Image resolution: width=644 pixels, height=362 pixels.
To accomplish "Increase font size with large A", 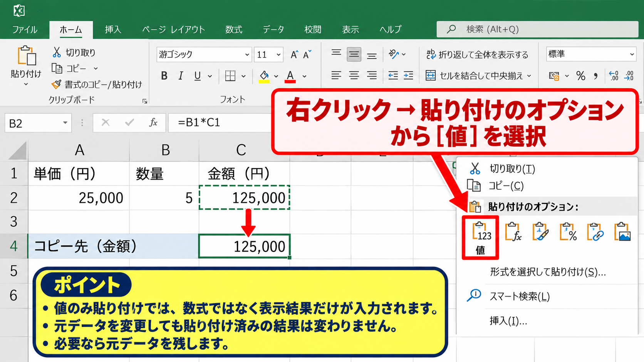I will click(x=294, y=55).
